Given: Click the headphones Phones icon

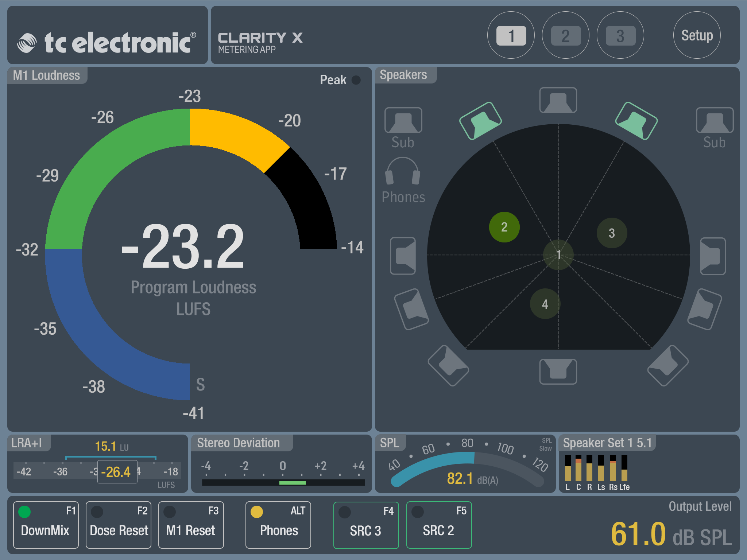Looking at the screenshot, I should (x=403, y=171).
